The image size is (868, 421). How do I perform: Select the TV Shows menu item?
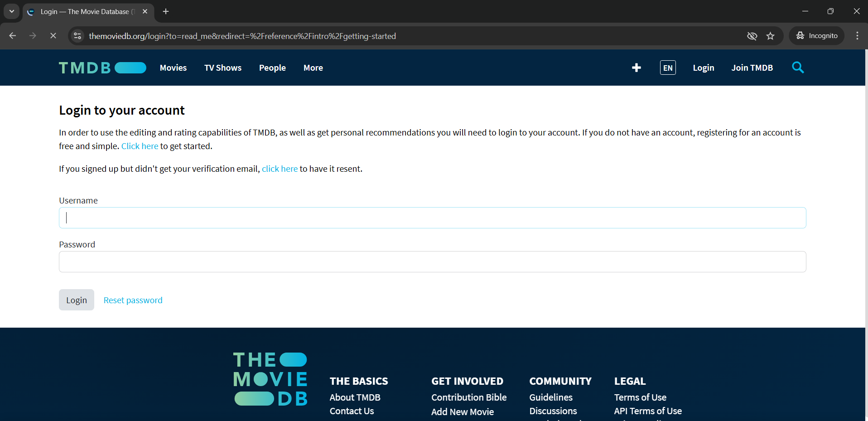click(x=222, y=68)
